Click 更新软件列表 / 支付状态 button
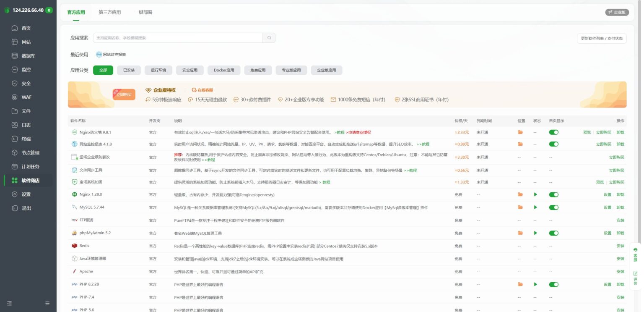 [602, 38]
